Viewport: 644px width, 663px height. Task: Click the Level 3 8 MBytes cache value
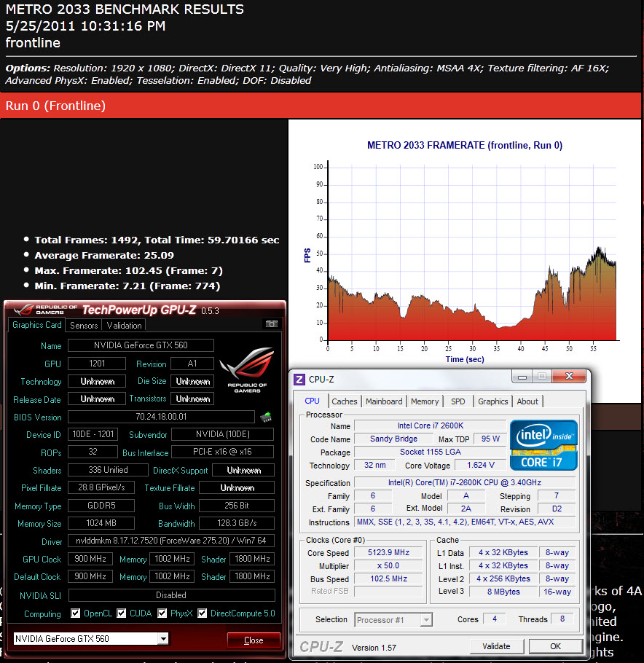click(503, 592)
